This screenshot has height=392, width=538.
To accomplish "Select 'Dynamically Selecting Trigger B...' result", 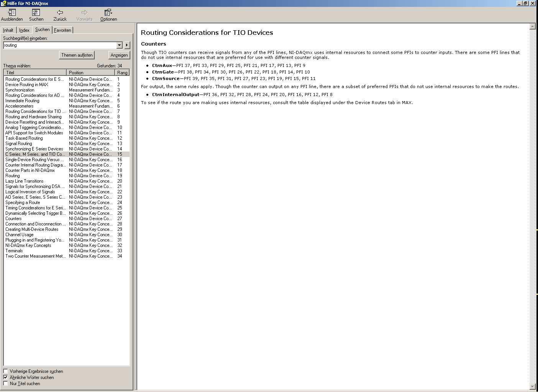I will pos(67,213).
